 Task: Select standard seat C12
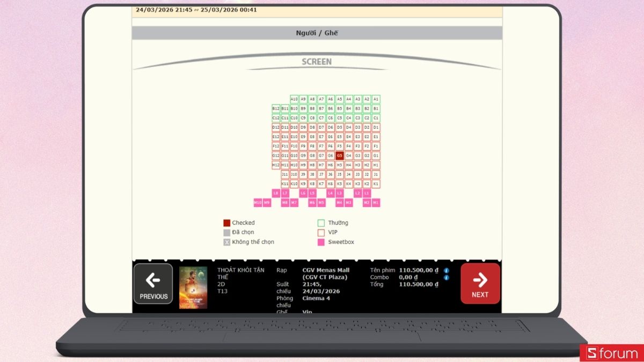point(276,118)
